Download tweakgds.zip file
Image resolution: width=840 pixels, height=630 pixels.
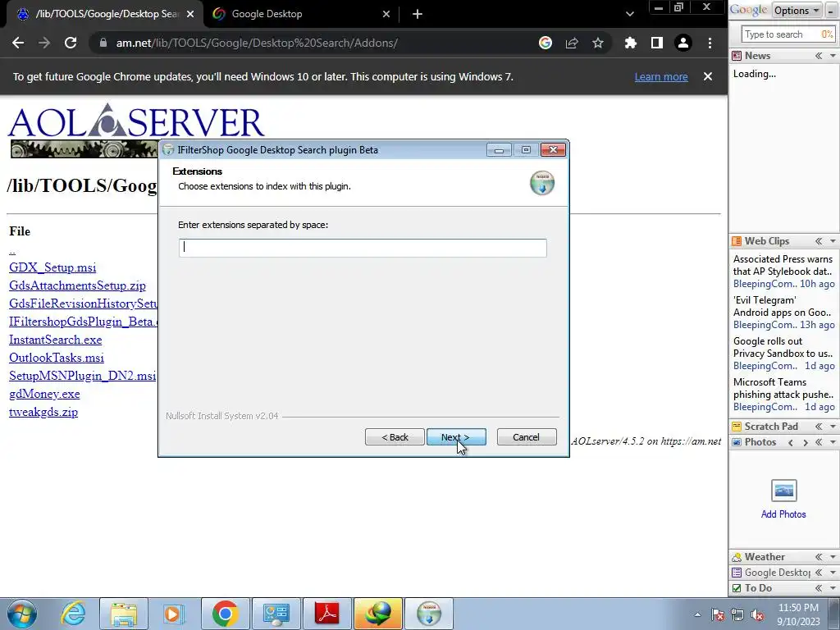43,412
